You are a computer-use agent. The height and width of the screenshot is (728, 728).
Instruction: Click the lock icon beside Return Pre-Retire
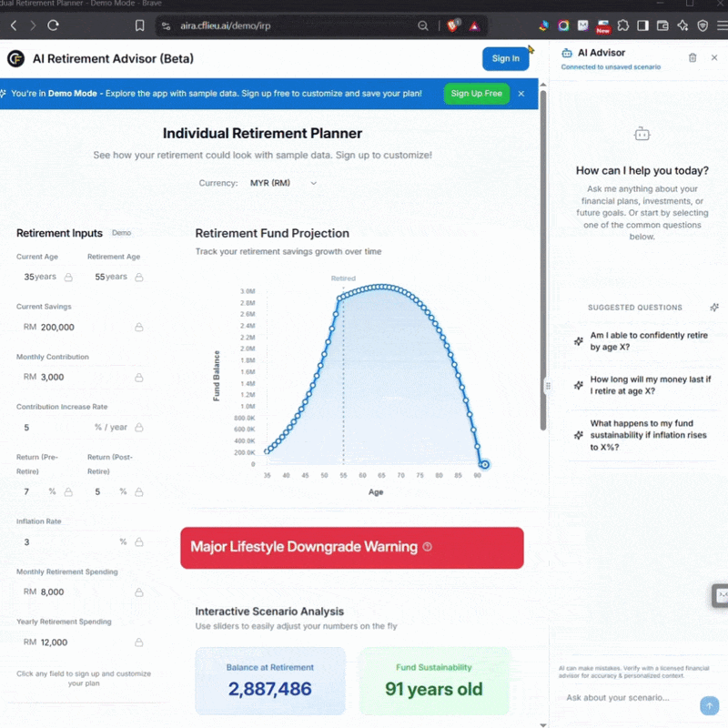68,491
